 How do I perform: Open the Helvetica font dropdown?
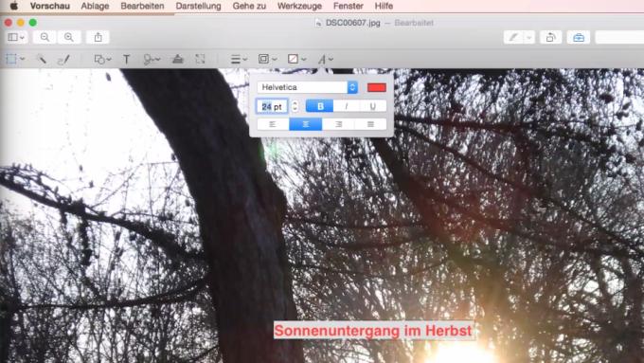pyautogui.click(x=307, y=87)
